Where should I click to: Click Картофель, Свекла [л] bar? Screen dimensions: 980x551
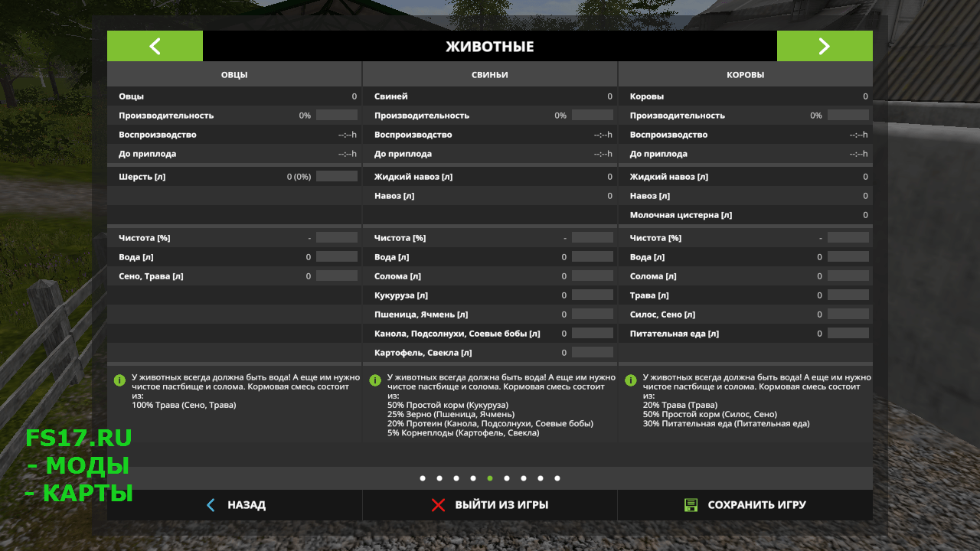(593, 352)
